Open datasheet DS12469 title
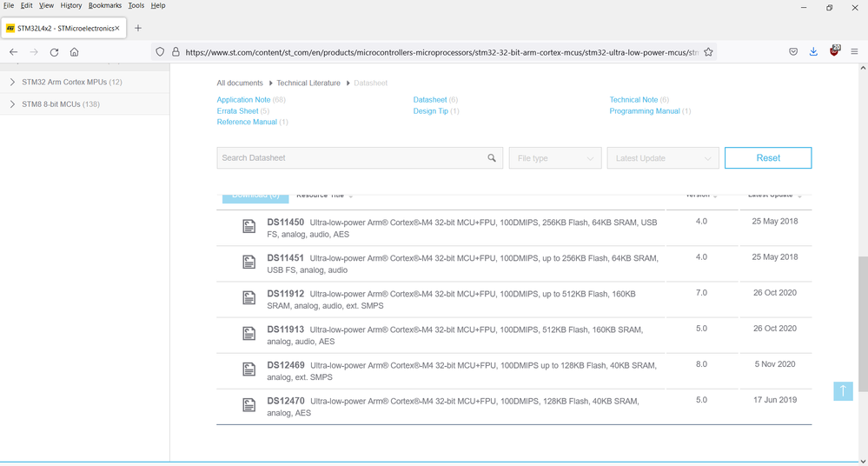The image size is (868, 466). point(286,365)
